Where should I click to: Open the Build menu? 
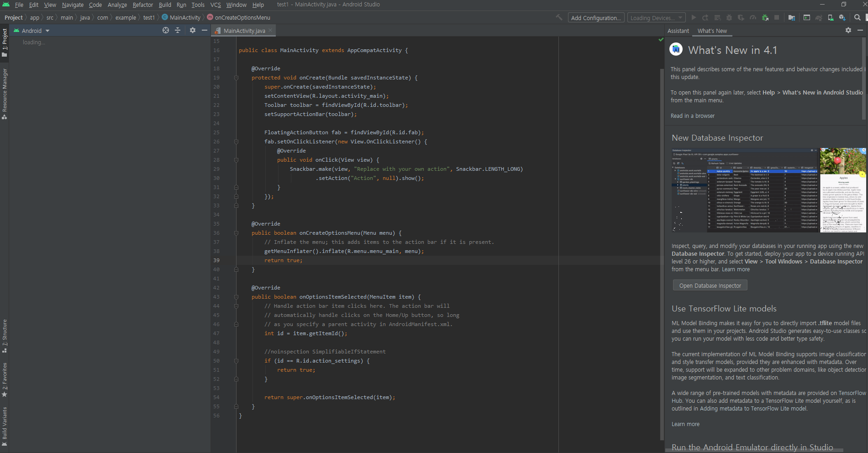[165, 5]
